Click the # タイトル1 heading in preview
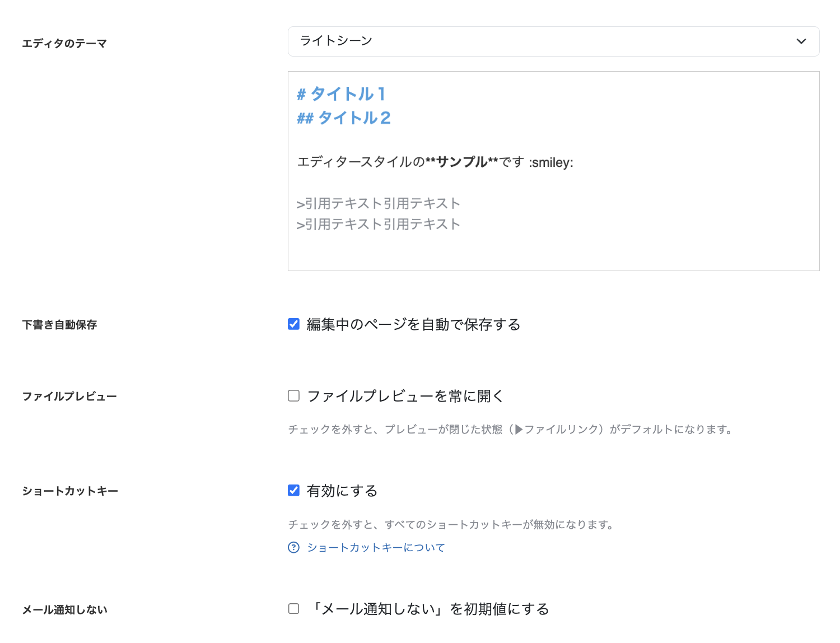The height and width of the screenshot is (643, 840). click(x=341, y=94)
